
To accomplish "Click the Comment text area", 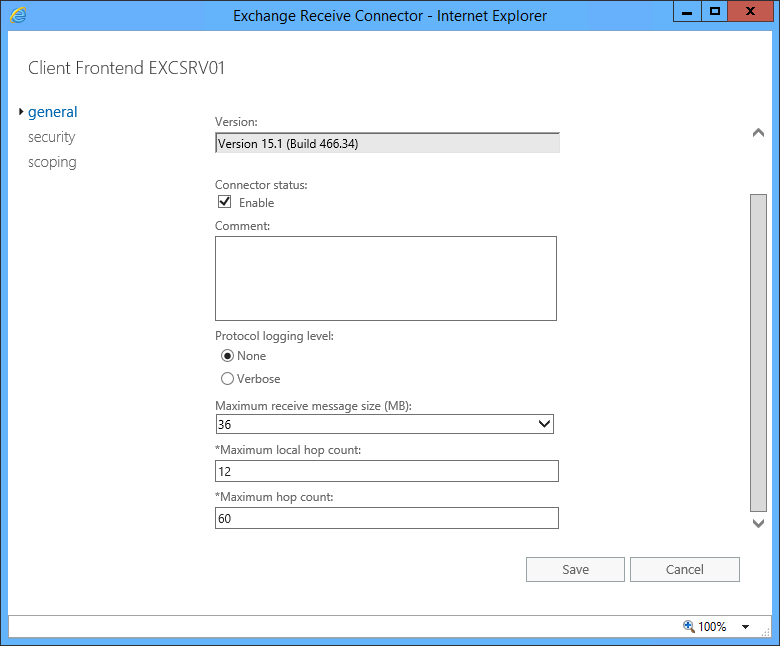I will (x=386, y=278).
